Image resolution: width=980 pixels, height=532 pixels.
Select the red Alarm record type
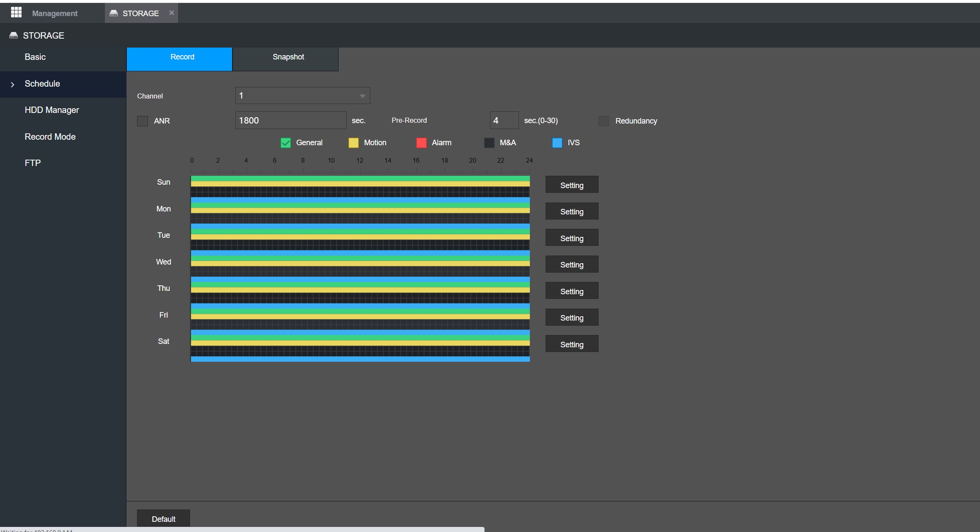click(x=421, y=143)
